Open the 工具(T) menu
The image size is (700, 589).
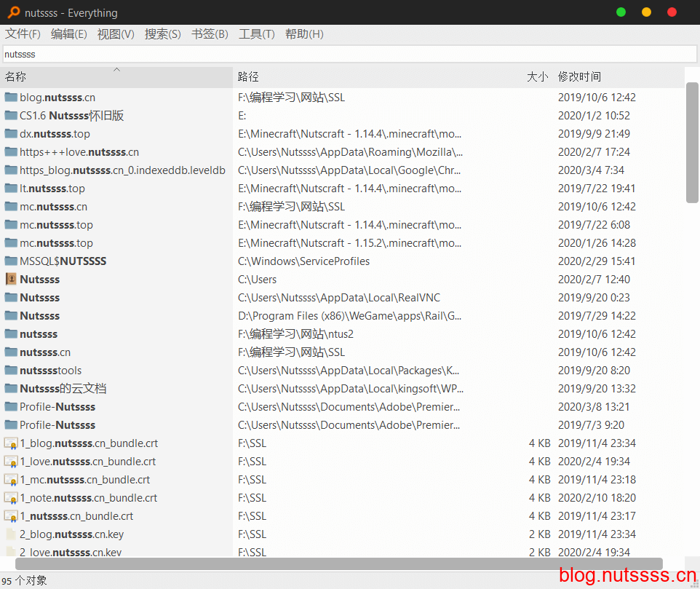pyautogui.click(x=256, y=34)
